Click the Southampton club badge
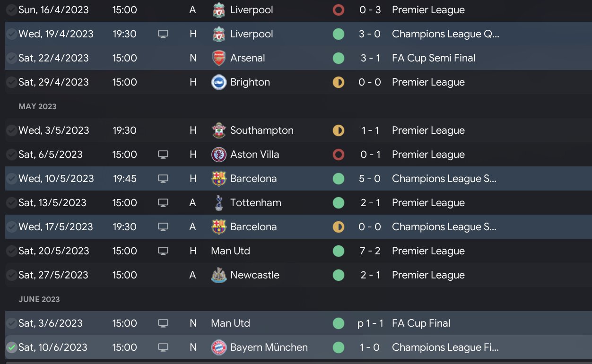Viewport: 592px width, 364px height. pos(218,130)
